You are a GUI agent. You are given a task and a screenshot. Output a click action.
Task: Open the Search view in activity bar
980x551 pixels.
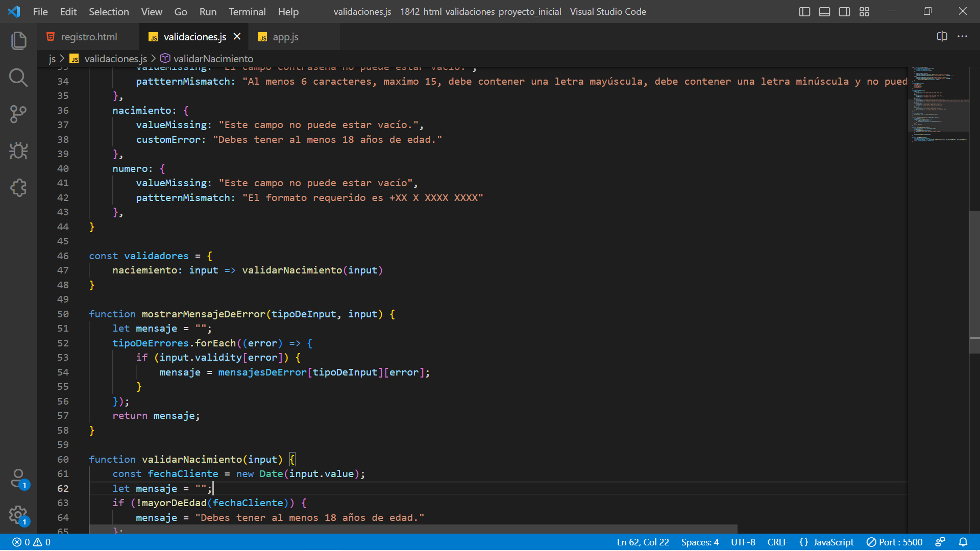pos(18,78)
